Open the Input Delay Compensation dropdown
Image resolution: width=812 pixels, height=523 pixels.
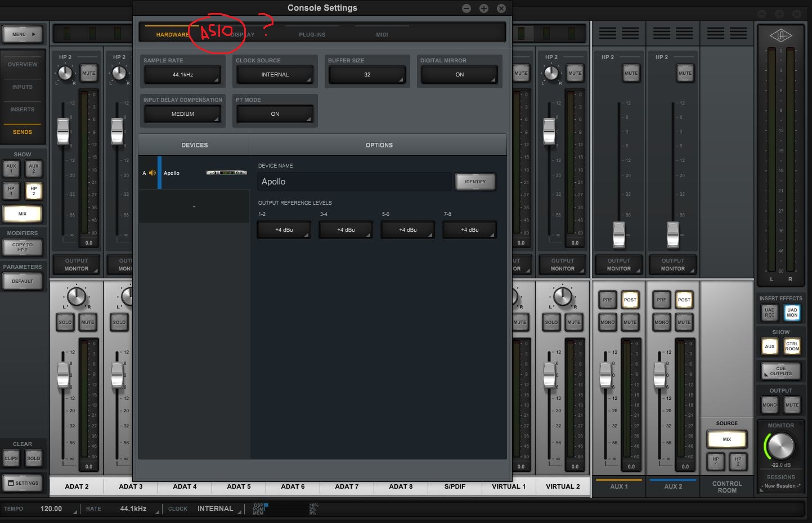[183, 114]
